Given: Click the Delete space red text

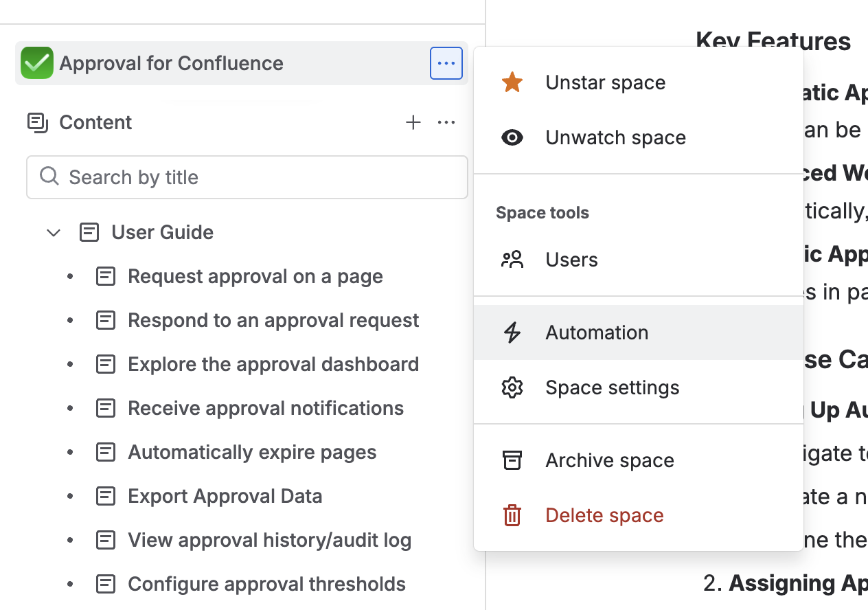Looking at the screenshot, I should click(x=604, y=515).
